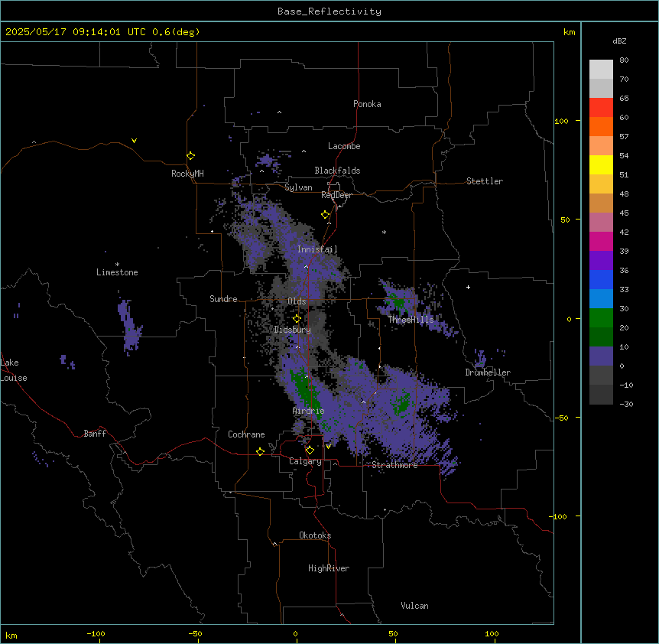Click the Okotoks label
Screen dimensions: 659x644
pyautogui.click(x=315, y=535)
